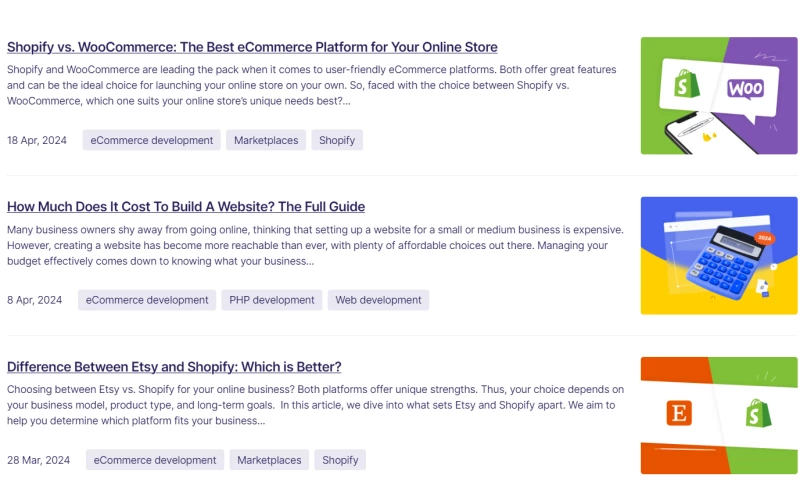
Task: Filter posts by the Web development tag
Action: pyautogui.click(x=378, y=300)
